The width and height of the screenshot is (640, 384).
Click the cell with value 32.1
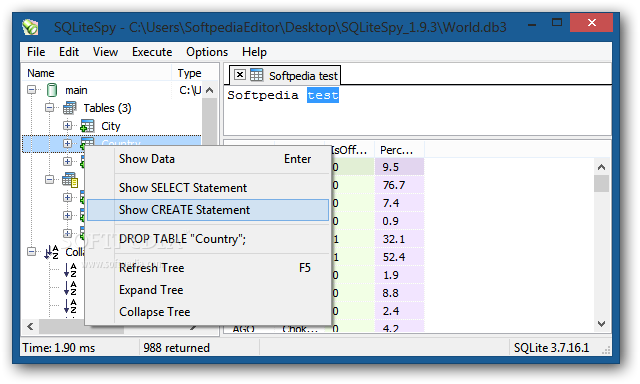[399, 239]
